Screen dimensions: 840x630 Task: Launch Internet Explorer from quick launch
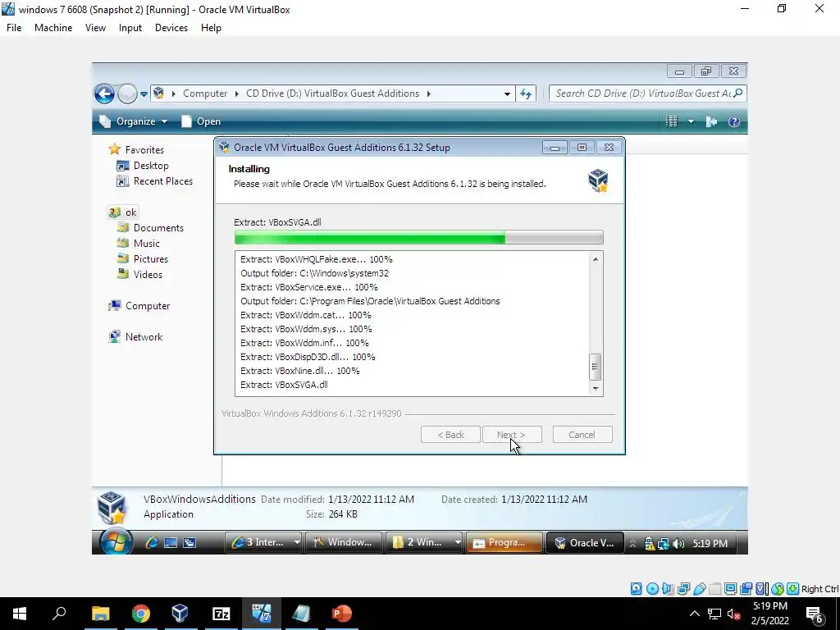152,543
